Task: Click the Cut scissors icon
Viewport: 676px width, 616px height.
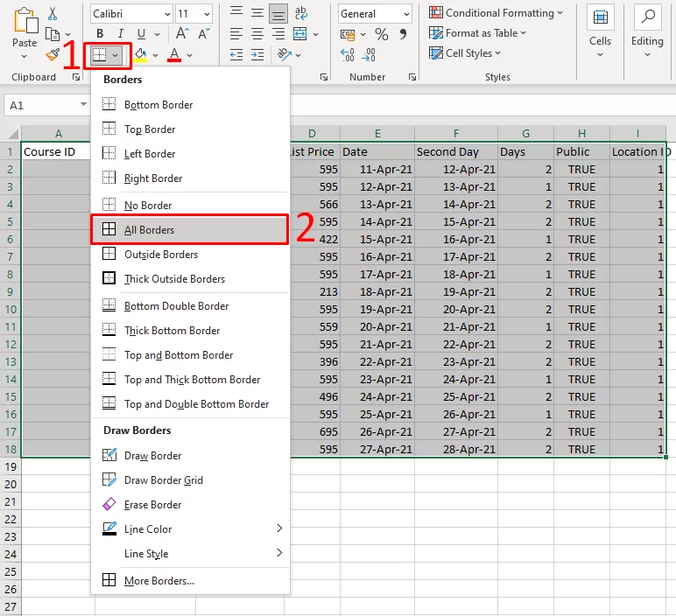Action: (53, 13)
